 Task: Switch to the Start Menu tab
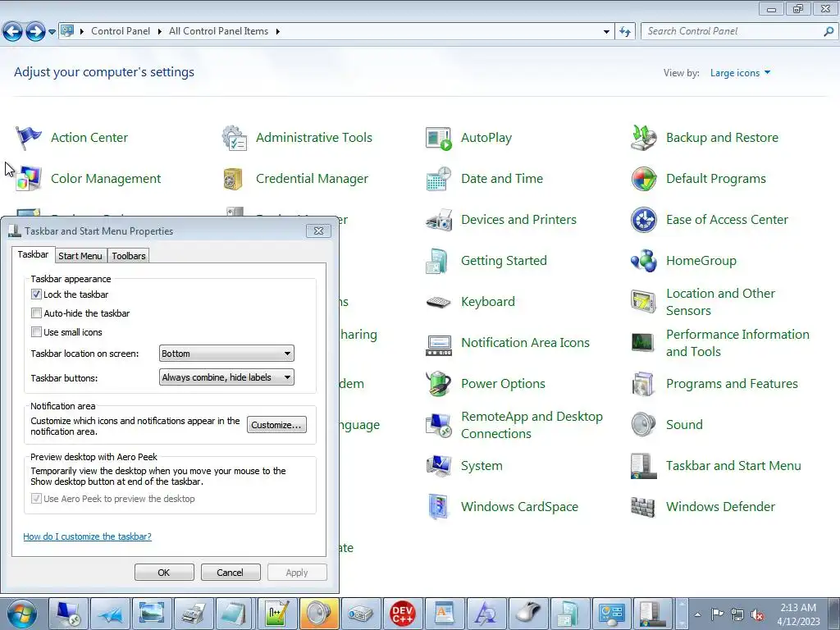point(80,256)
